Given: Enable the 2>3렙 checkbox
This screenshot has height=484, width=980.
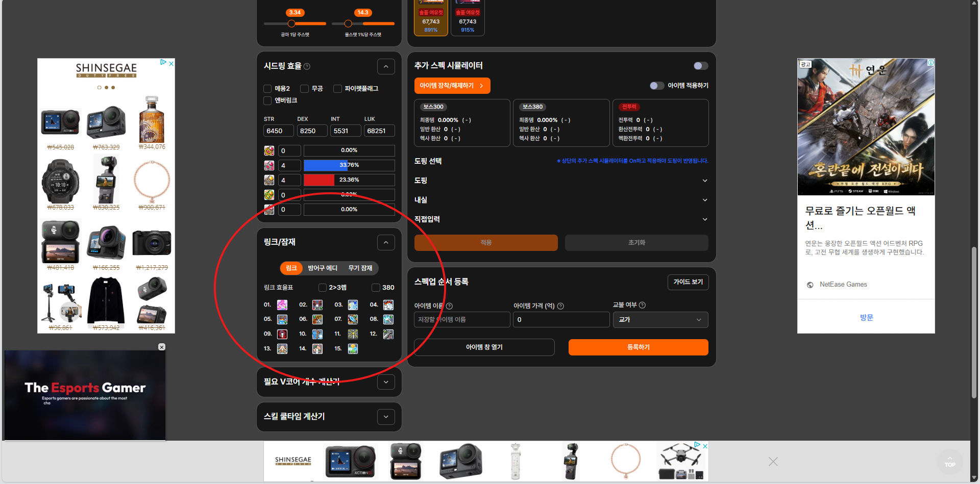Looking at the screenshot, I should 322,287.
